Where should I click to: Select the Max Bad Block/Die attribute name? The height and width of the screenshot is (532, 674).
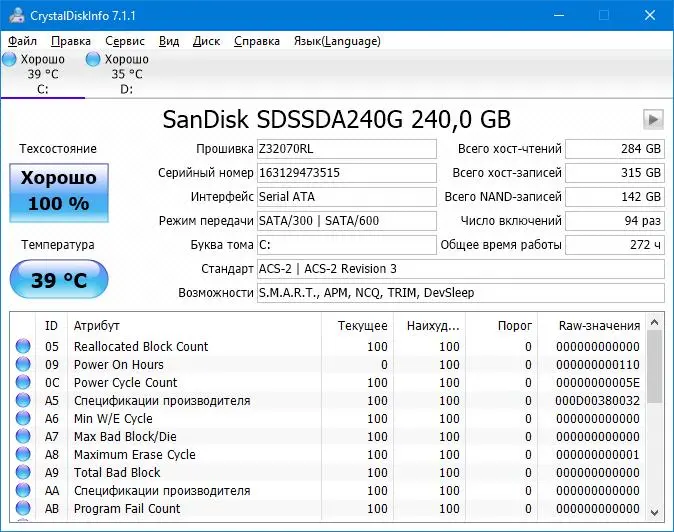pyautogui.click(x=125, y=437)
